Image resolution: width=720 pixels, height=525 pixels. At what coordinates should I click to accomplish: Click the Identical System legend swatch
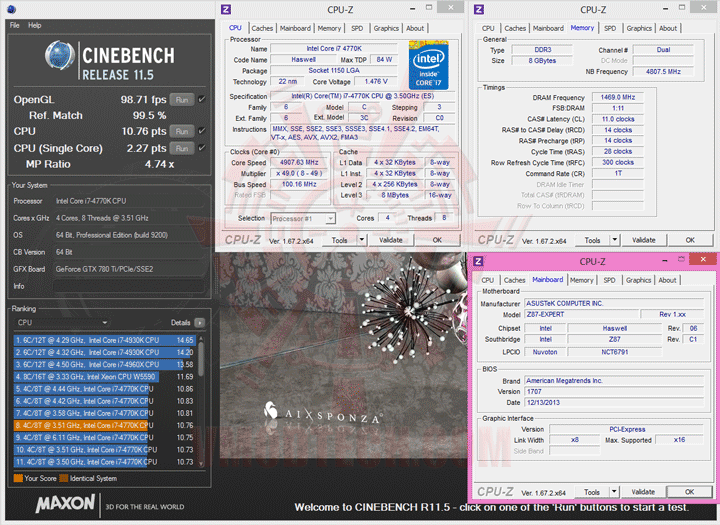point(64,478)
